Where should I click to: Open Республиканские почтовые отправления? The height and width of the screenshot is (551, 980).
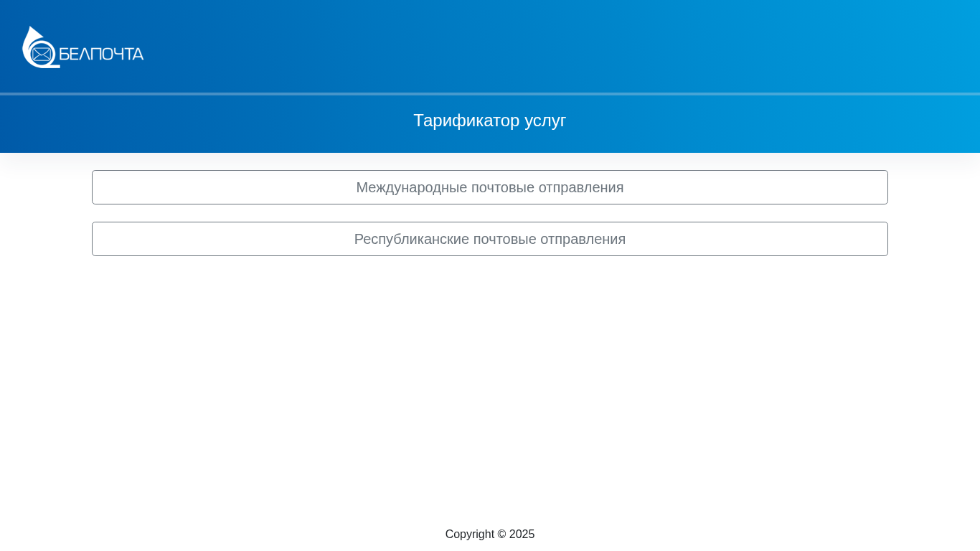tap(490, 239)
